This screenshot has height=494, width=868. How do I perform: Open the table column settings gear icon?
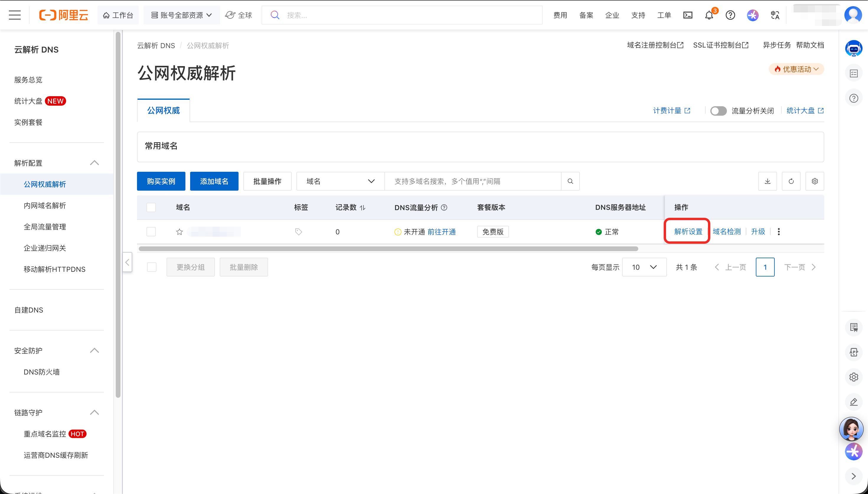tap(815, 181)
